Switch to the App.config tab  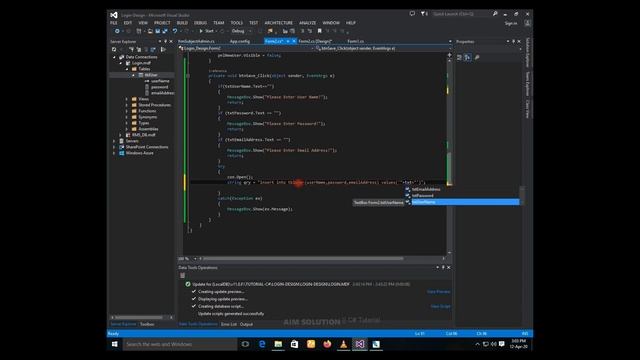[x=240, y=41]
